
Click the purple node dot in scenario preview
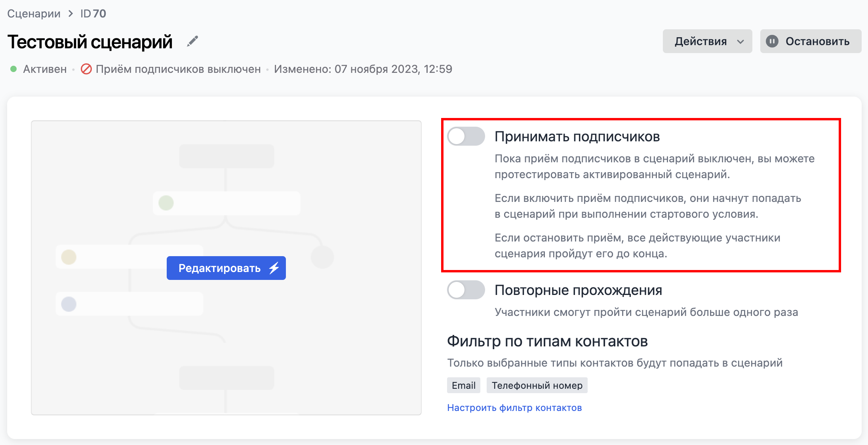(x=69, y=304)
